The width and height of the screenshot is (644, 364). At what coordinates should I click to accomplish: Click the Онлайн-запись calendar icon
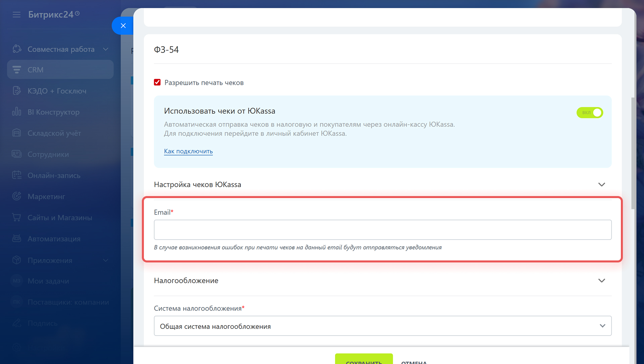16,175
